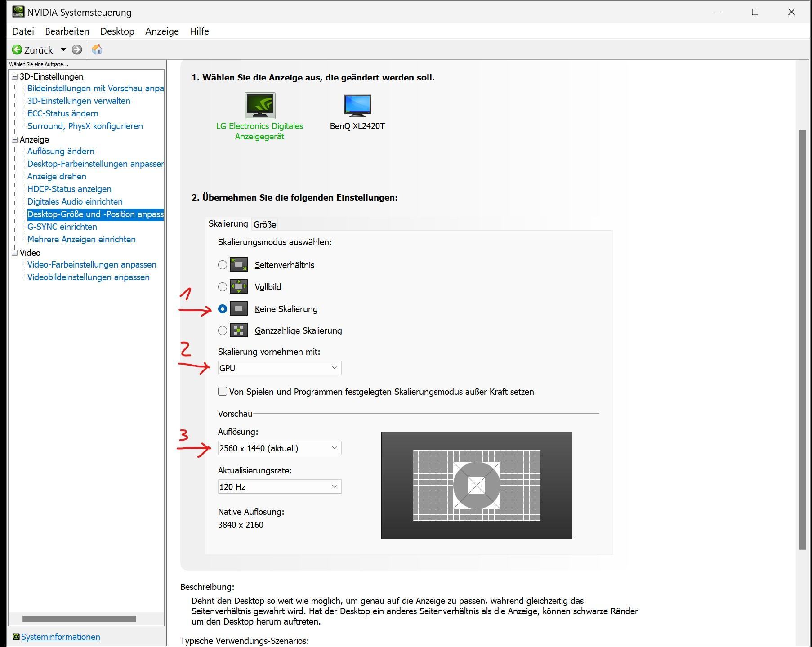Click the scaling preview image
The width and height of the screenshot is (812, 647).
(x=477, y=485)
